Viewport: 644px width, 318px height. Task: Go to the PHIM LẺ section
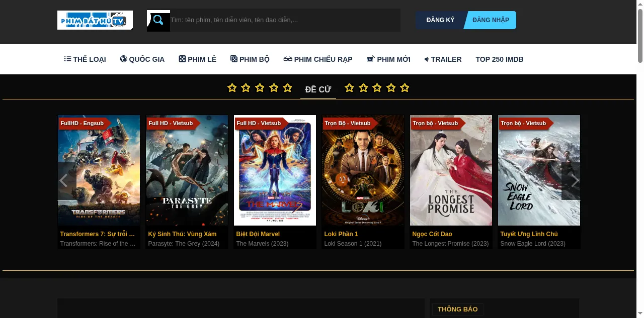197,59
